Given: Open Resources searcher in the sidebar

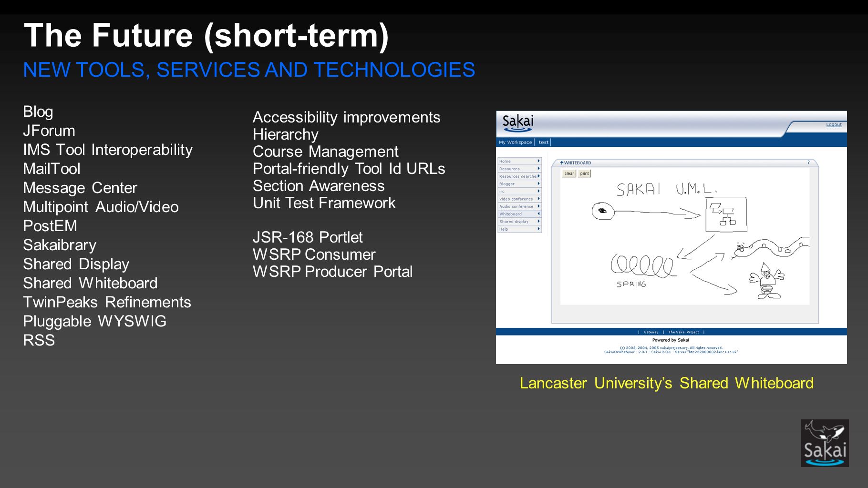Looking at the screenshot, I should [x=519, y=176].
